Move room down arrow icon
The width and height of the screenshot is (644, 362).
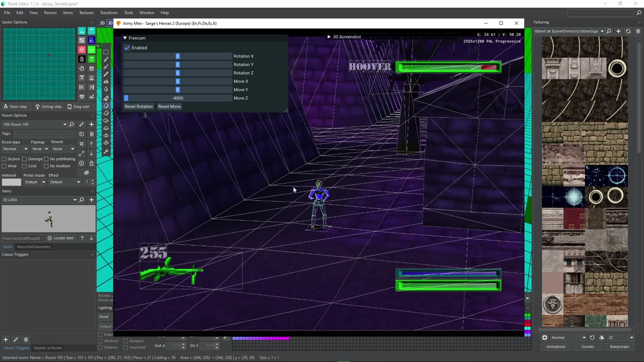click(x=92, y=153)
